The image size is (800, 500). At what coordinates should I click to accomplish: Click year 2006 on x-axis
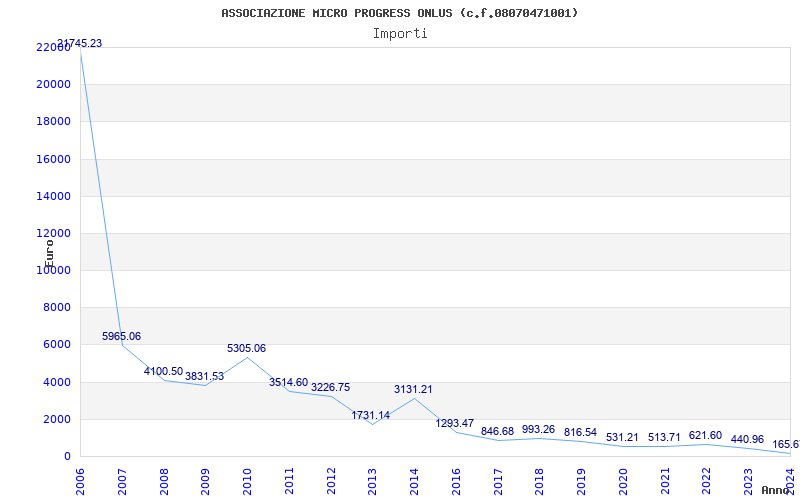click(x=80, y=482)
